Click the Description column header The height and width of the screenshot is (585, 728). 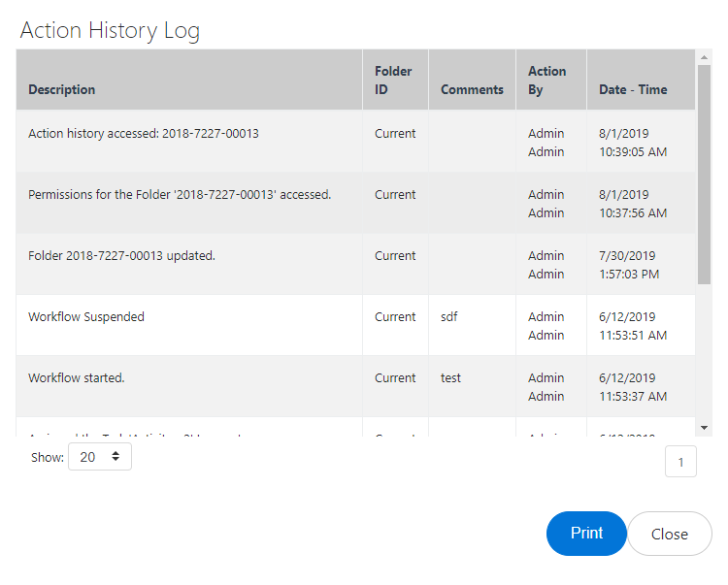(x=189, y=80)
